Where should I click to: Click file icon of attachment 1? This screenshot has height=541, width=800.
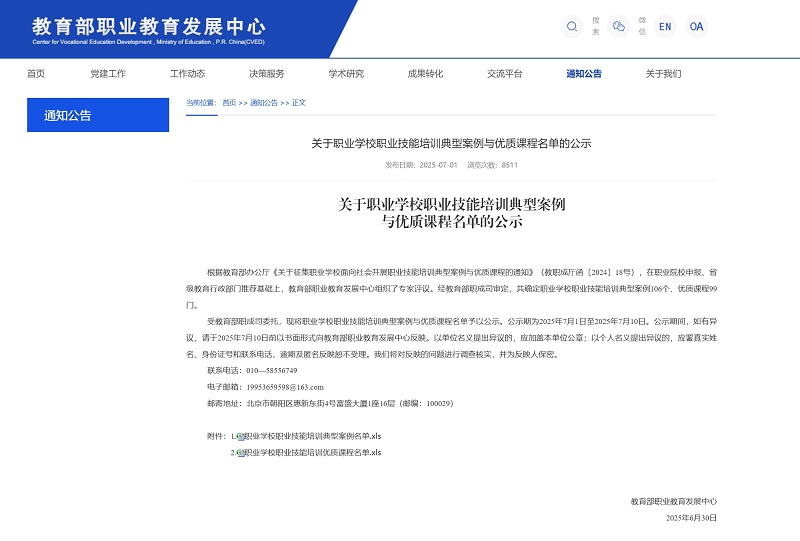(240, 437)
